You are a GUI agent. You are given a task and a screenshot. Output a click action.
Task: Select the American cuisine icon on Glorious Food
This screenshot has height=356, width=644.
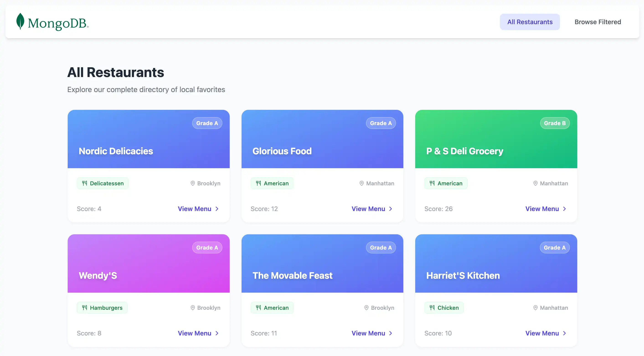258,183
